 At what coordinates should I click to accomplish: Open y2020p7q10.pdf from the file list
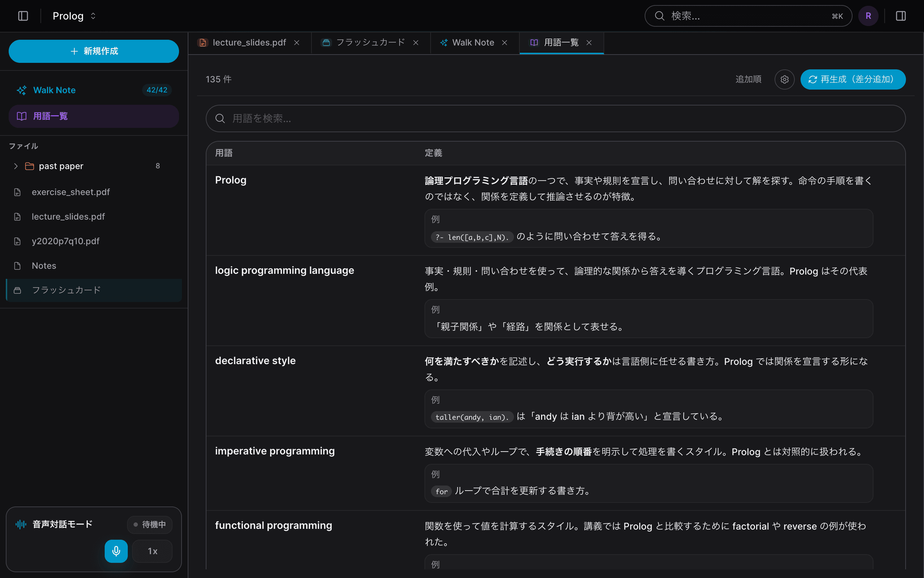(x=93, y=241)
